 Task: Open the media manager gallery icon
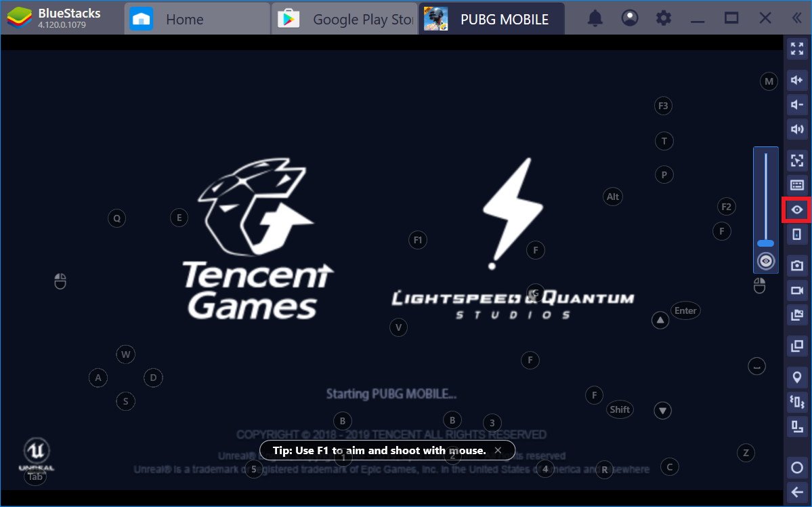[797, 315]
